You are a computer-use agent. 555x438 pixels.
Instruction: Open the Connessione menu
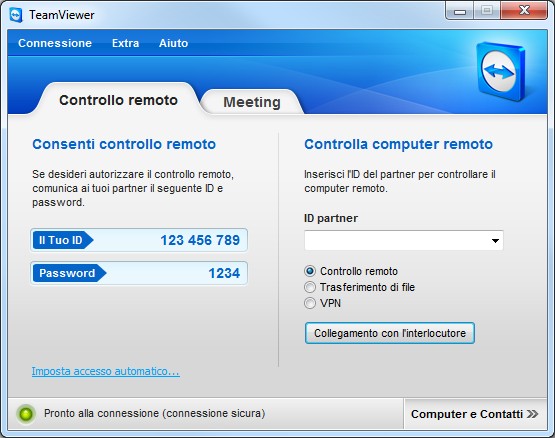pos(55,43)
